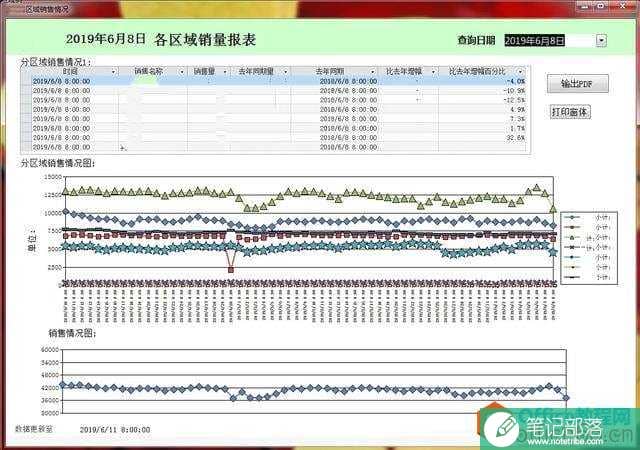Click the 数据更新至 label
640x450 pixels.
(x=34, y=429)
